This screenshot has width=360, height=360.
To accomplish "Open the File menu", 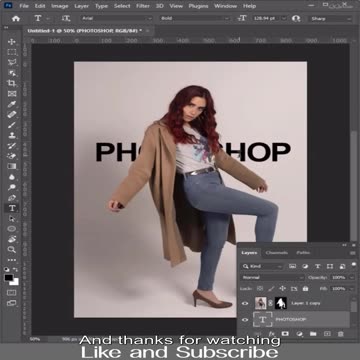I will pyautogui.click(x=24, y=6).
